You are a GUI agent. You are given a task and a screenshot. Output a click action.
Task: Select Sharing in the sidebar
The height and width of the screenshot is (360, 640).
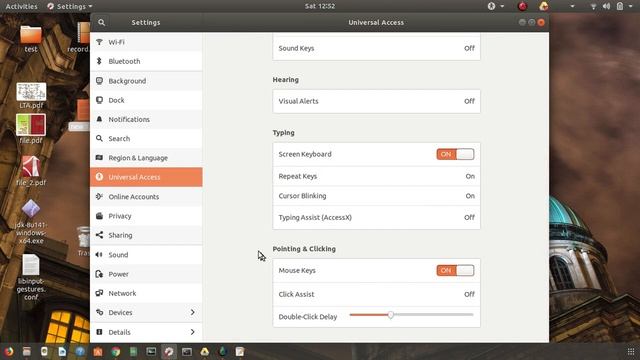pos(146,235)
